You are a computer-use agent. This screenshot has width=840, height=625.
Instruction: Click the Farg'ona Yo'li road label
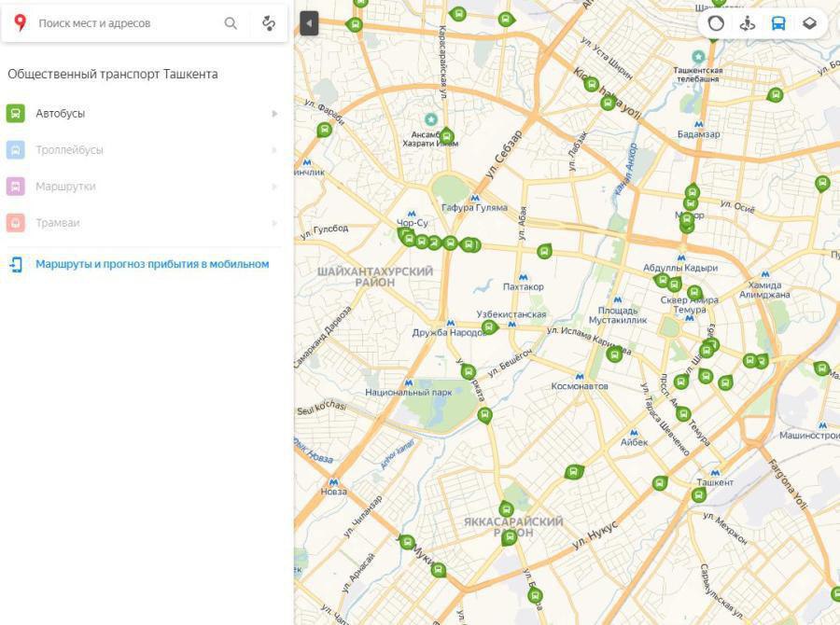click(x=789, y=485)
